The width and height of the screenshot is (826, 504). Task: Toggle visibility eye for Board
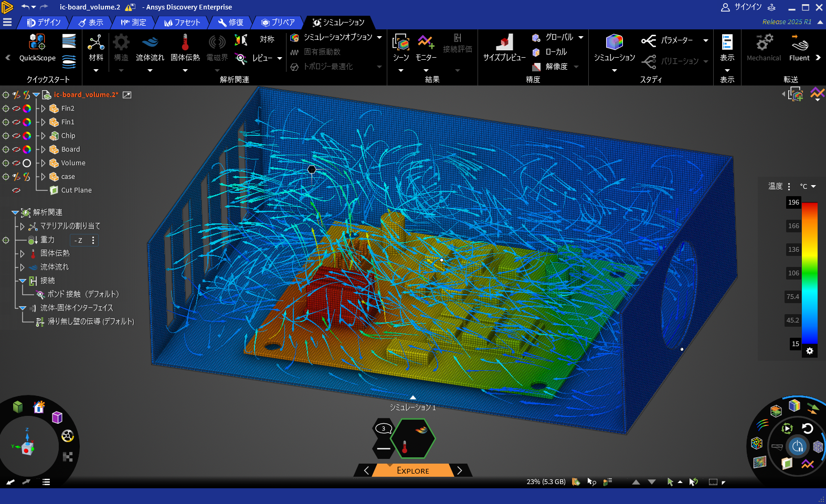[x=16, y=149]
